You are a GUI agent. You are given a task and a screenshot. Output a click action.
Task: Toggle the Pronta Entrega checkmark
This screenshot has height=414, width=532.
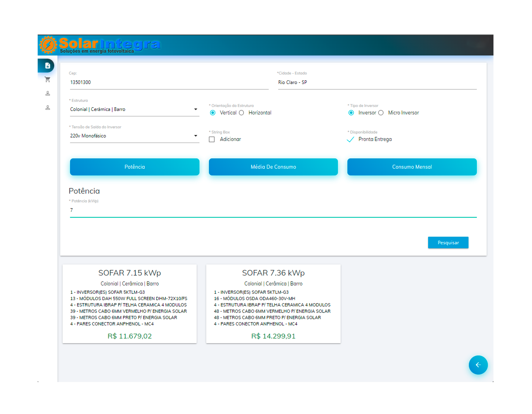350,139
